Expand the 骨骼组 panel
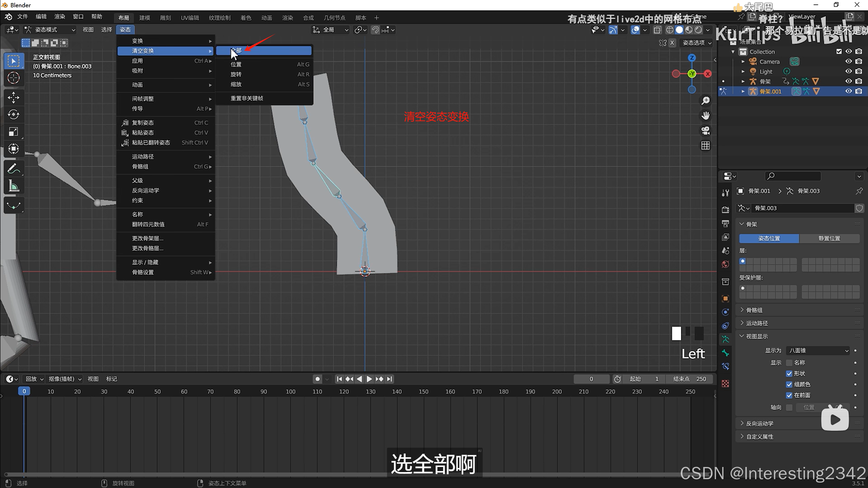 pos(754,310)
